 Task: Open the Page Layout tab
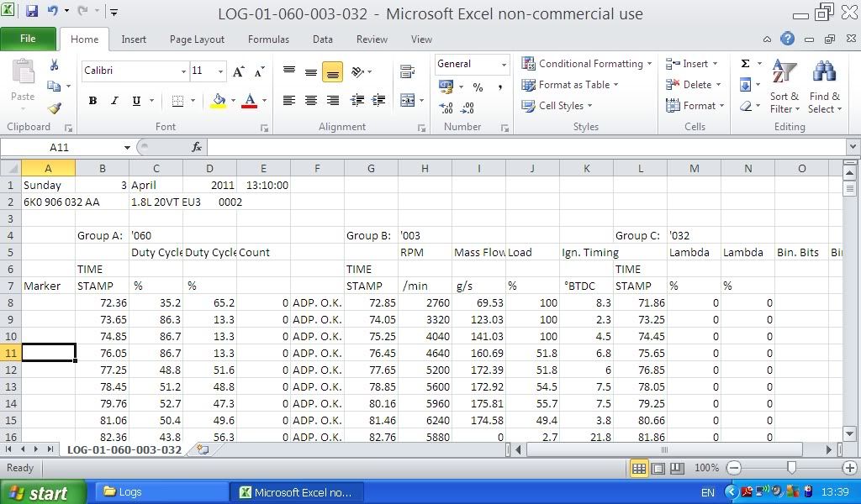click(197, 39)
